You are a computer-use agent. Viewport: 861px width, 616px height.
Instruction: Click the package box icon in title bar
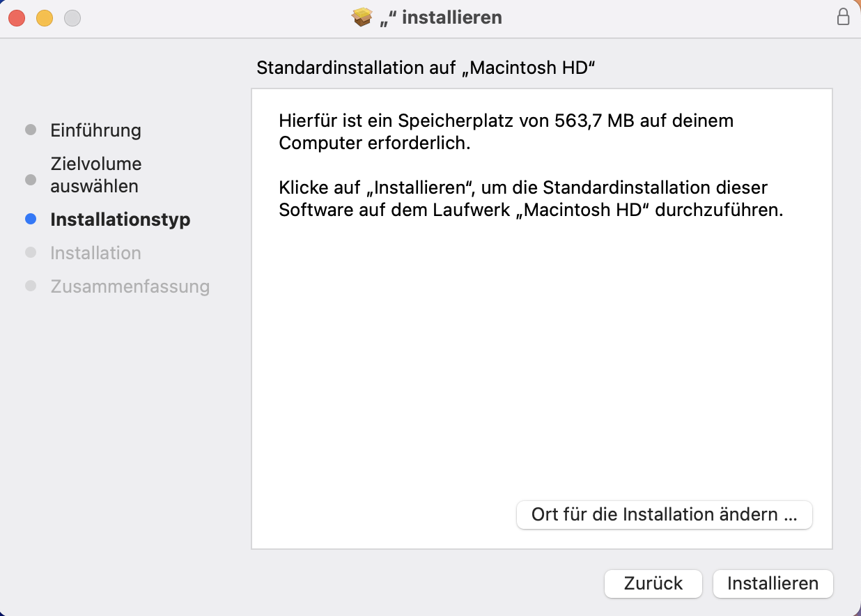tap(362, 17)
